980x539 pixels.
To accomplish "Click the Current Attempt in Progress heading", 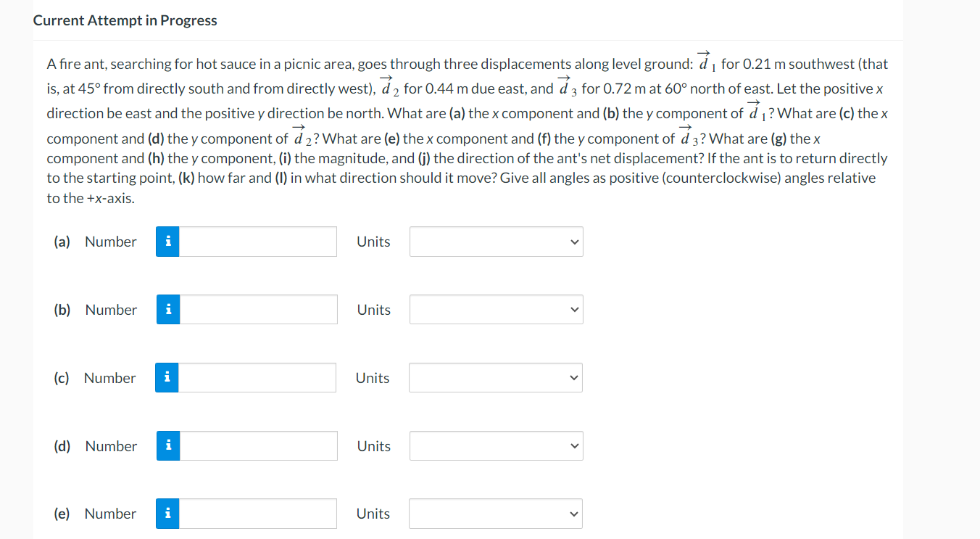I will point(125,20).
